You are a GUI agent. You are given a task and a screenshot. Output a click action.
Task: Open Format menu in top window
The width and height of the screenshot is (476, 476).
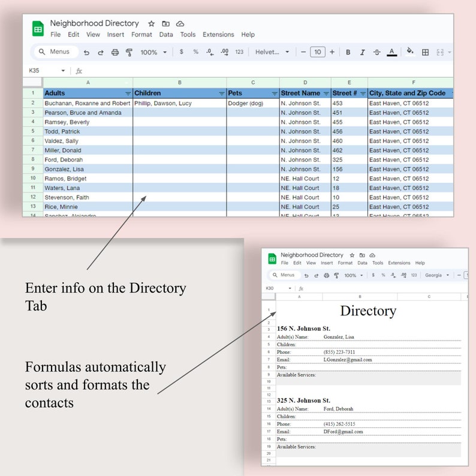pyautogui.click(x=141, y=35)
